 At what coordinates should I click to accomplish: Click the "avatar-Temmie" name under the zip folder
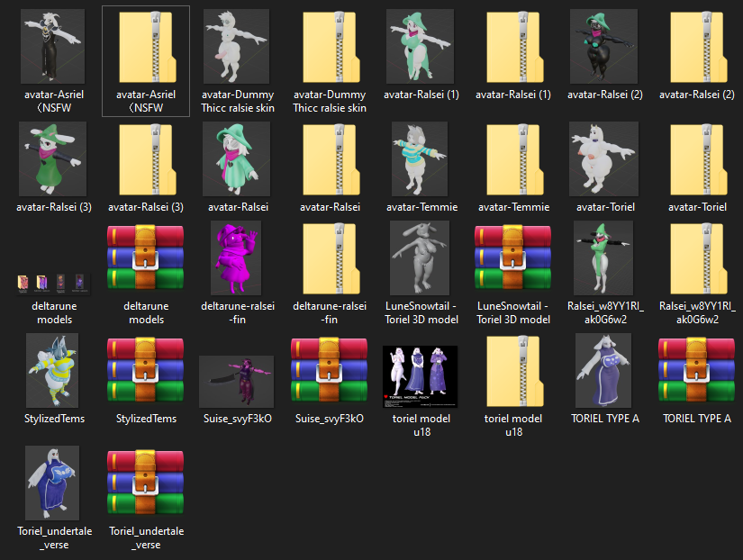513,207
